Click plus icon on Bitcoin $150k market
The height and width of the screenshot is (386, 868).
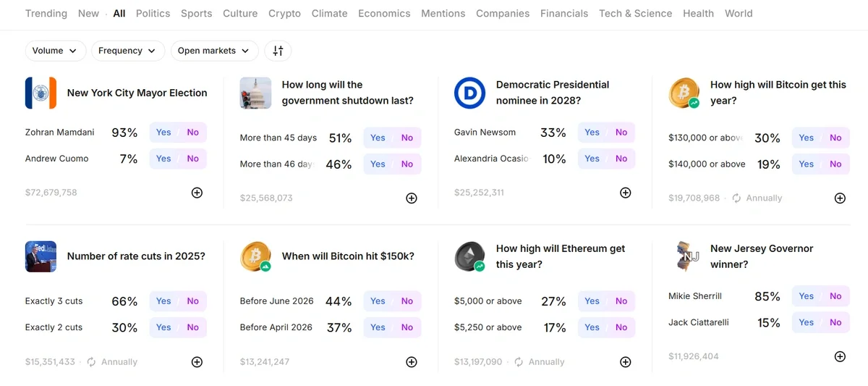[x=412, y=361]
